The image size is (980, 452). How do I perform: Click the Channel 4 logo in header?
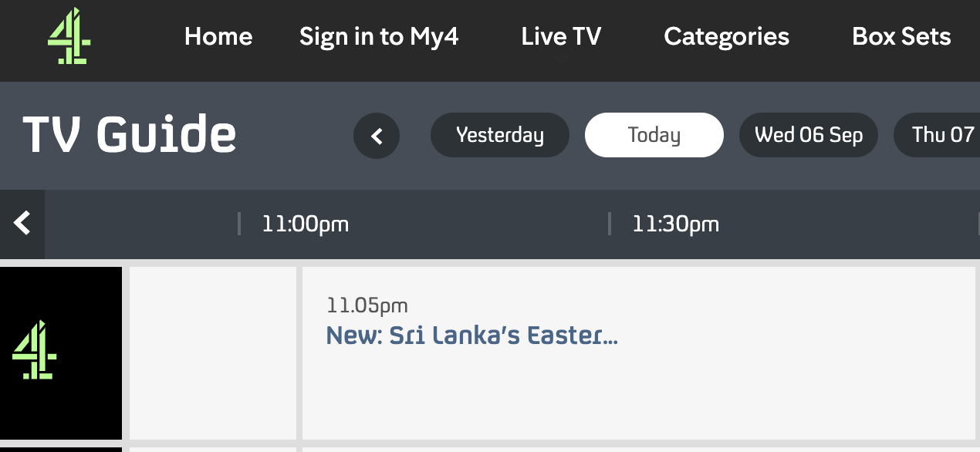click(69, 36)
